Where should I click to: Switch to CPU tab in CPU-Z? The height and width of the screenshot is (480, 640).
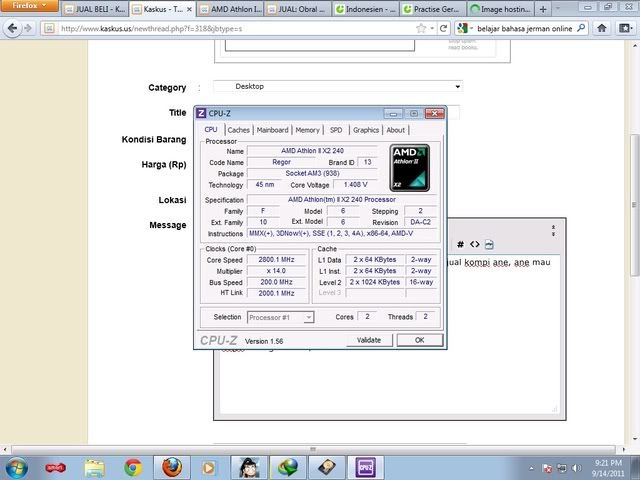(211, 130)
